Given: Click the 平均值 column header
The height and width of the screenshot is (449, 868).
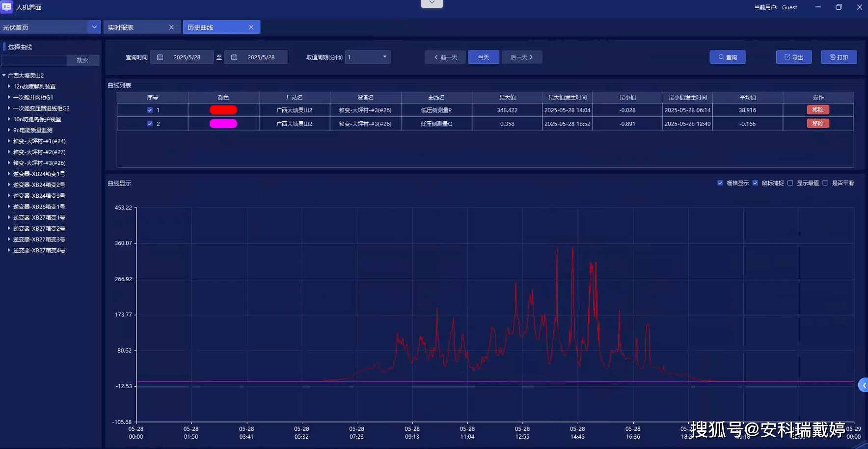Looking at the screenshot, I should 748,97.
